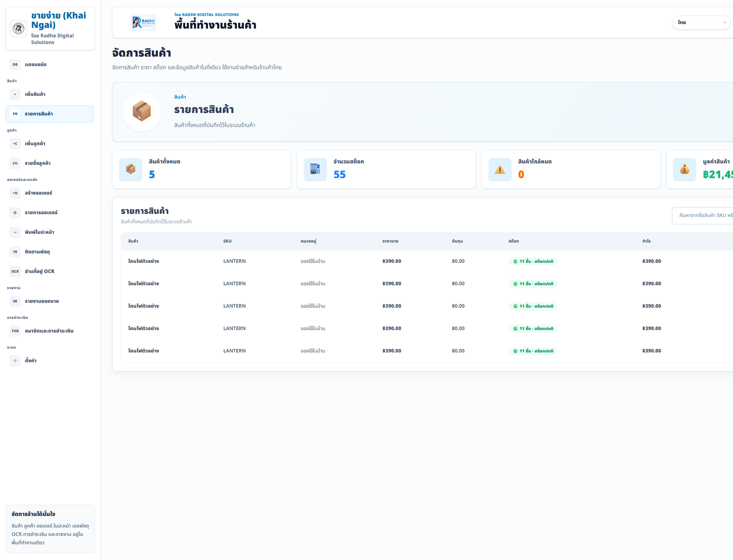
Task: Open อ่านที่อยู่ OCR link
Action: (x=50, y=272)
